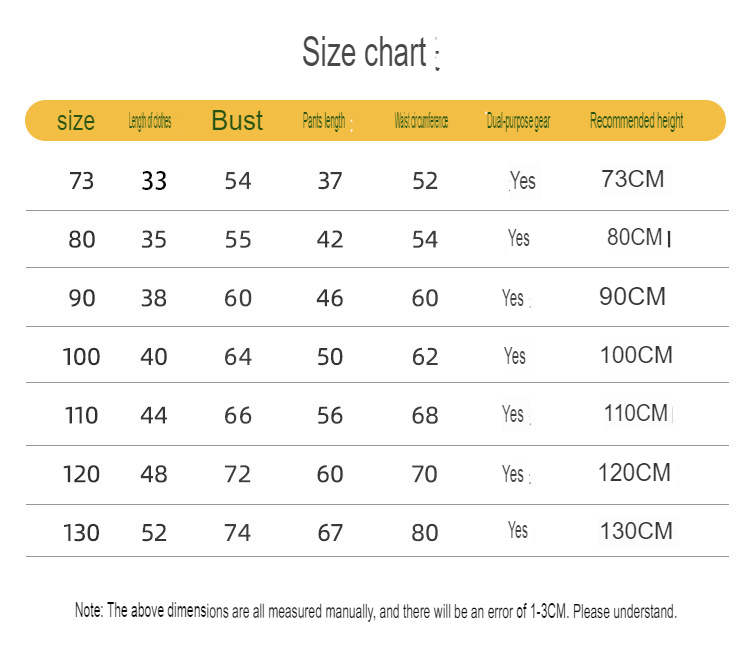The height and width of the screenshot is (668, 750).
Task: Select the "Recommended height" column header
Action: coord(636,122)
